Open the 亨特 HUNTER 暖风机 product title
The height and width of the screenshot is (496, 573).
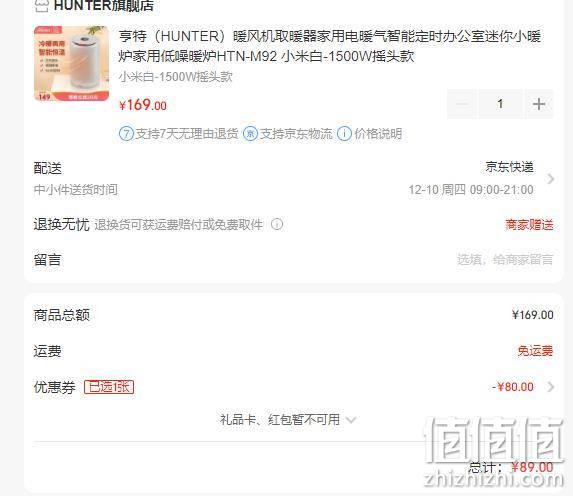329,46
